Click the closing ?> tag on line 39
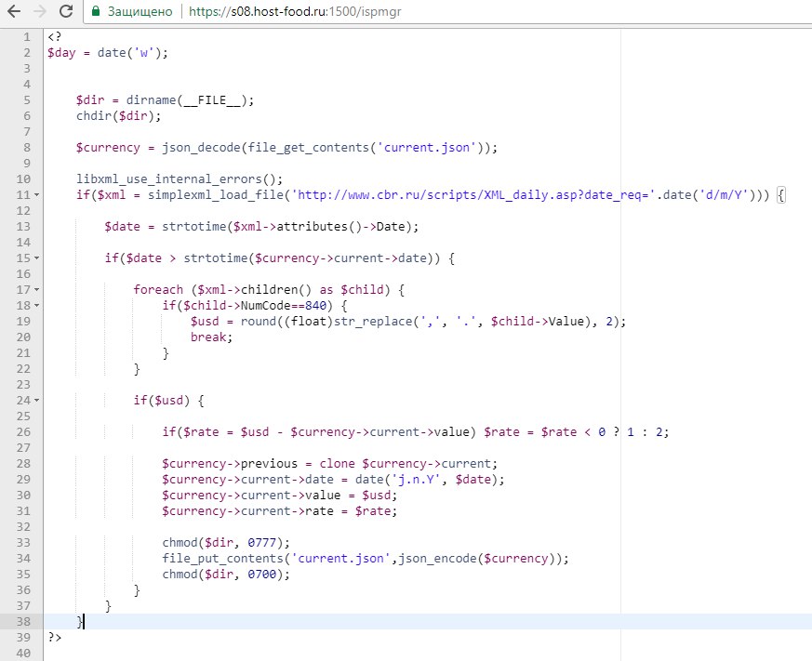The width and height of the screenshot is (812, 661). click(54, 637)
